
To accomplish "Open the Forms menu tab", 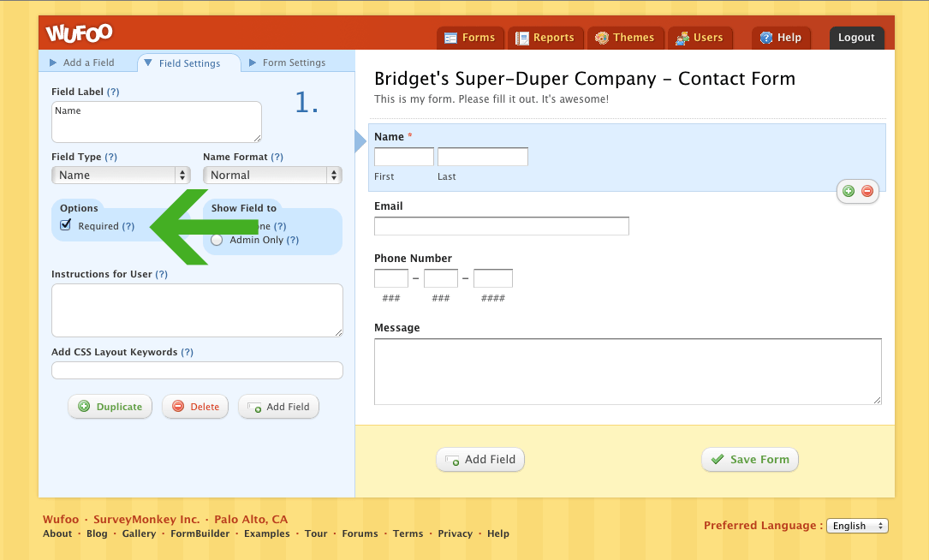I will tap(470, 38).
